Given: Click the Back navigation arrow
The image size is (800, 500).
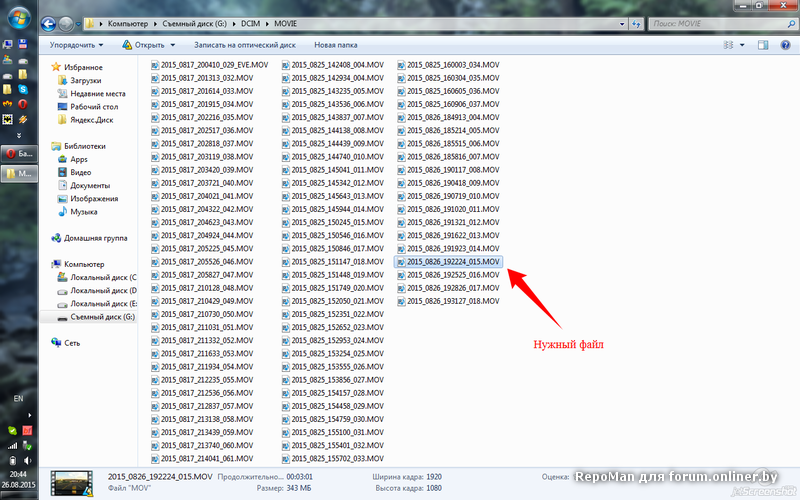Looking at the screenshot, I should click(x=48, y=23).
